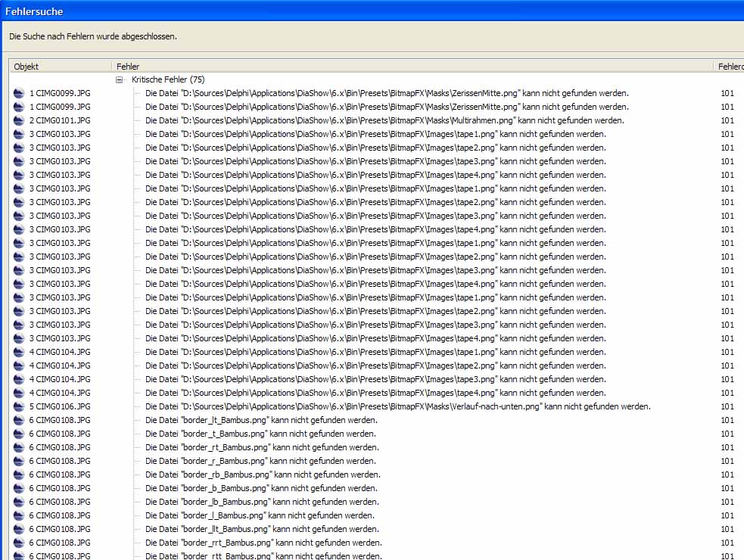Sort by the Objekt column header
744x560 pixels.
[x=61, y=67]
